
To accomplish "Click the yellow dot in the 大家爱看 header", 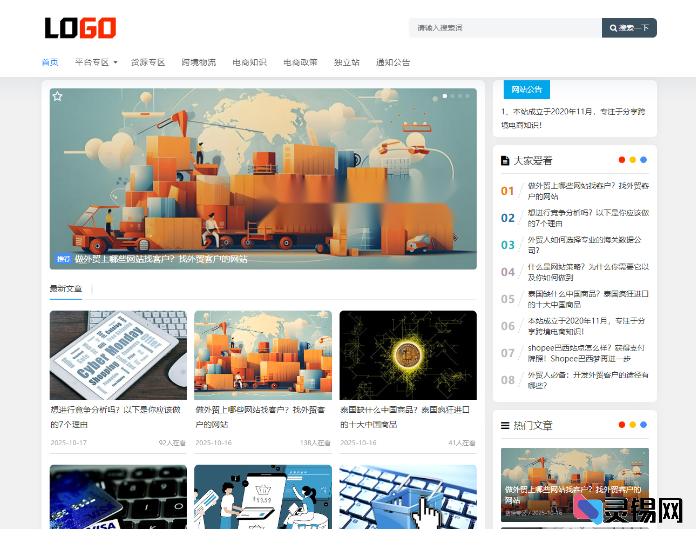I will click(x=633, y=160).
